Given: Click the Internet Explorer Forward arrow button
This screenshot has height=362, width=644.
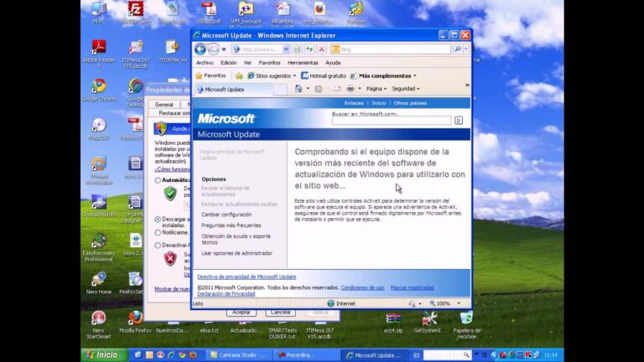Looking at the screenshot, I should click(213, 49).
